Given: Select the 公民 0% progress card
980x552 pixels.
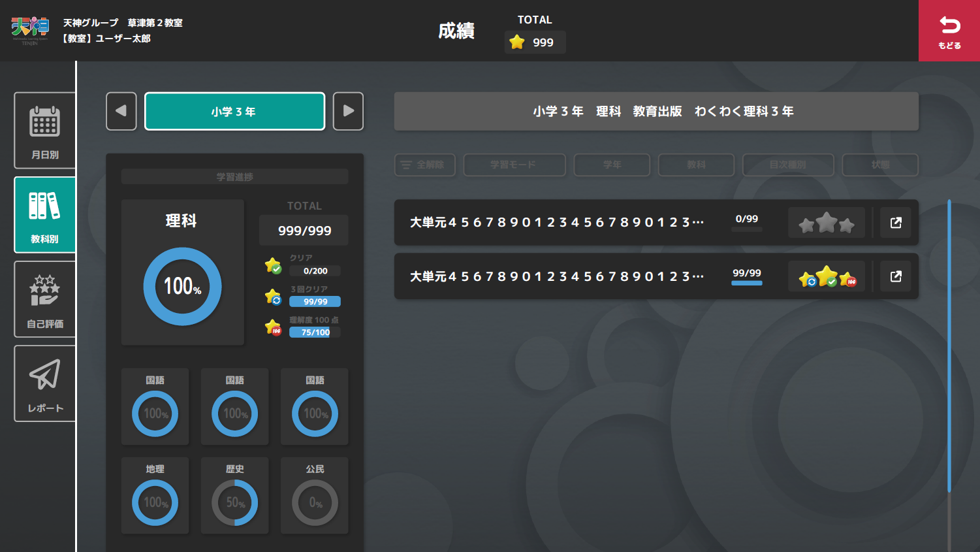Looking at the screenshot, I should 315,495.
